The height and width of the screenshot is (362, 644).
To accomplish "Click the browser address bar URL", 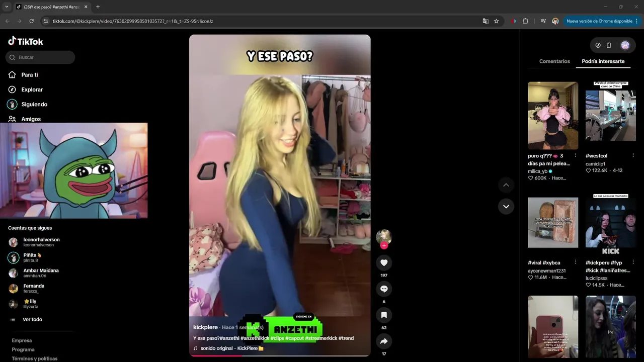I will [133, 21].
